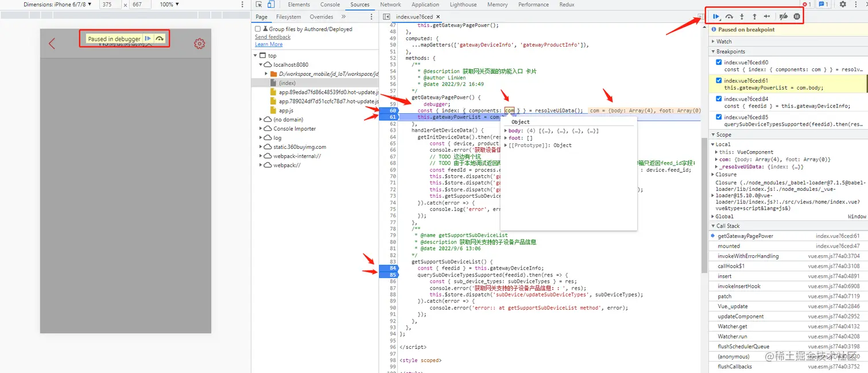
Task: Uncheck breakpoint index.vue?6ced:60
Action: [719, 62]
